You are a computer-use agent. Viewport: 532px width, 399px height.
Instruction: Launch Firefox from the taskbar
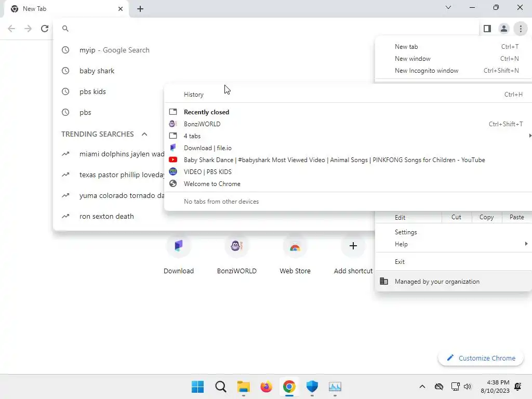[x=267, y=387]
